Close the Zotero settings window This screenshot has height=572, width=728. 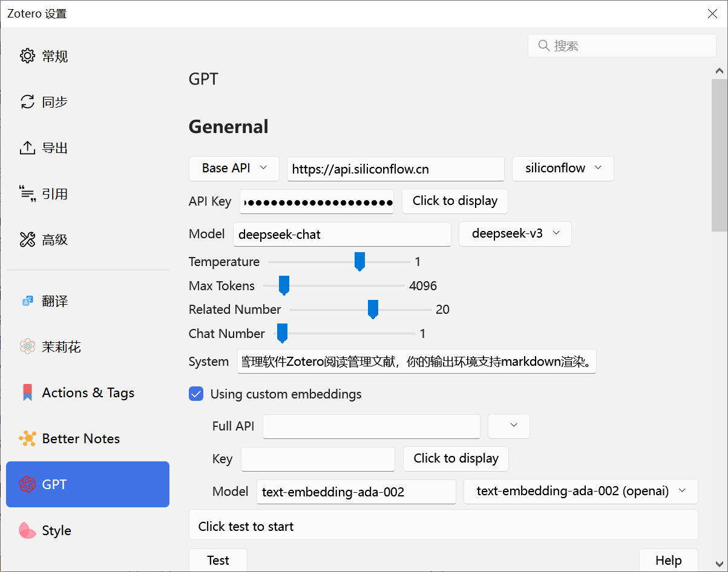tap(712, 13)
